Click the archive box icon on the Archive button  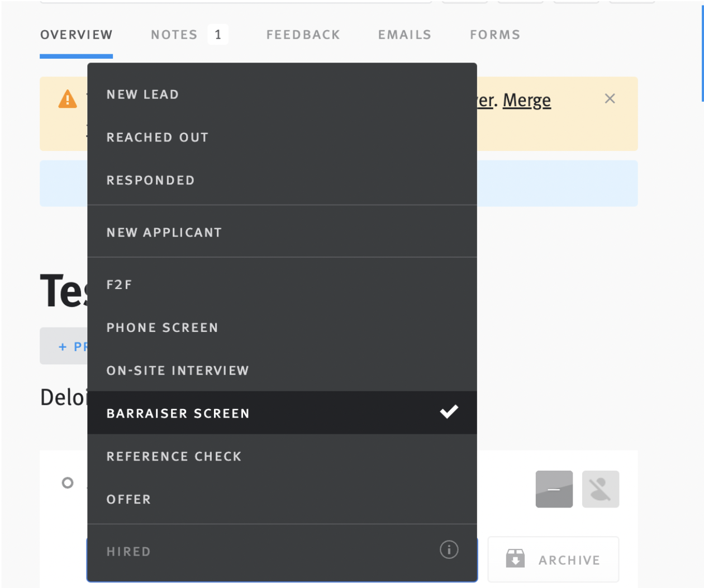(515, 559)
